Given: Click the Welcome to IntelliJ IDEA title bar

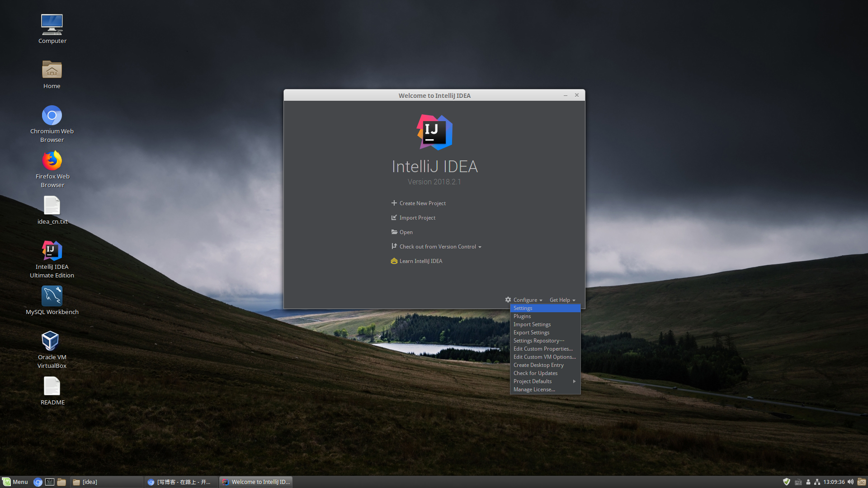Looking at the screenshot, I should (434, 95).
